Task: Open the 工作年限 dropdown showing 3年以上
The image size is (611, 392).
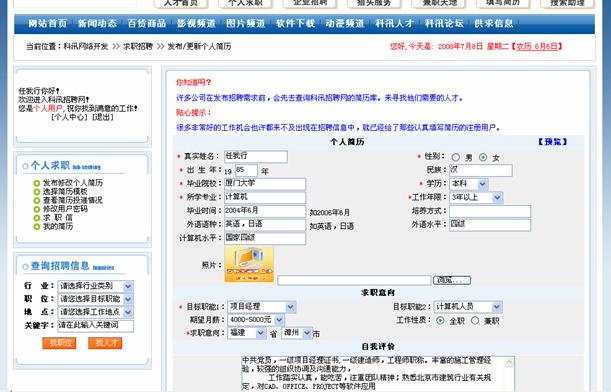Action: coord(476,198)
